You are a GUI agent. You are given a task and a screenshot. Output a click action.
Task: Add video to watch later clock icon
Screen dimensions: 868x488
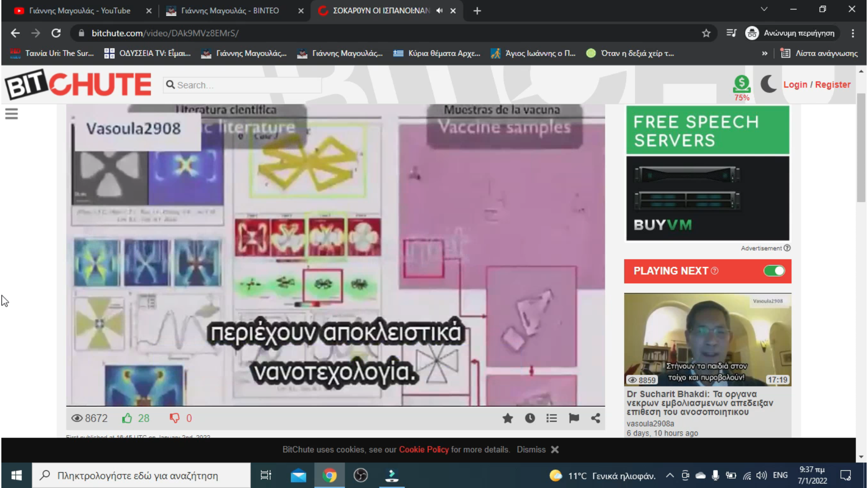[530, 418]
